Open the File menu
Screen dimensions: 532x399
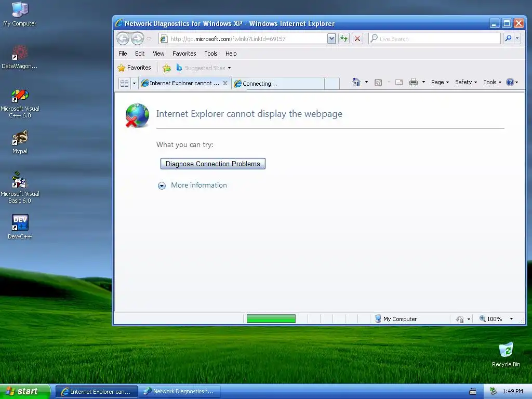[123, 54]
